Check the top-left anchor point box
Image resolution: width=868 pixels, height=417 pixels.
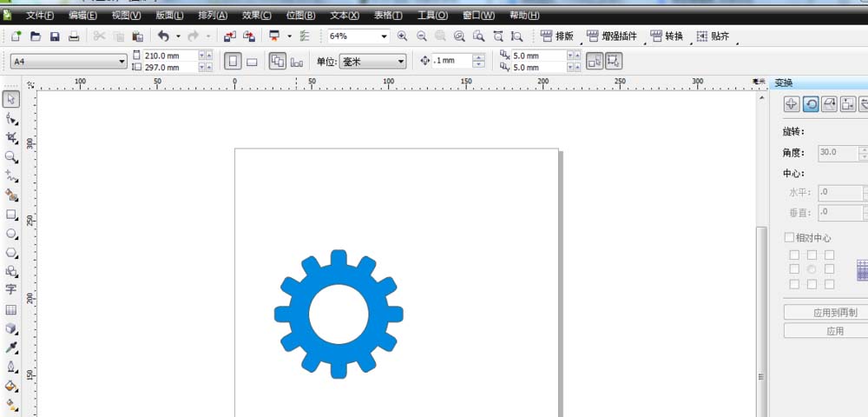(794, 255)
